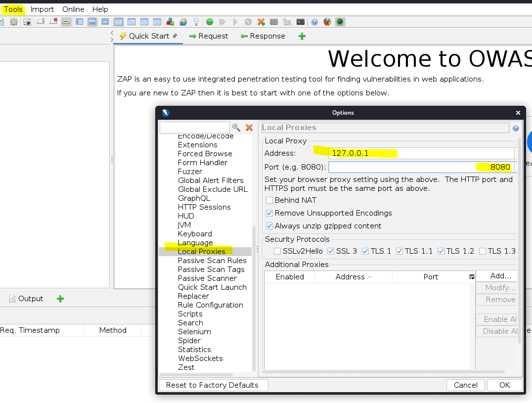Click Reset to Factory Defaults
532x403 pixels.
[x=213, y=385]
